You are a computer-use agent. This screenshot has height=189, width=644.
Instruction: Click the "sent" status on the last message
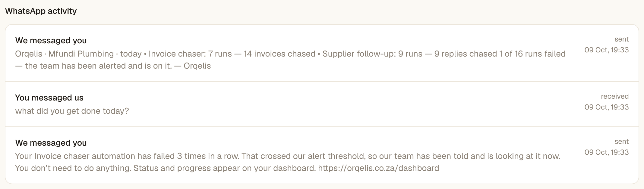click(621, 142)
